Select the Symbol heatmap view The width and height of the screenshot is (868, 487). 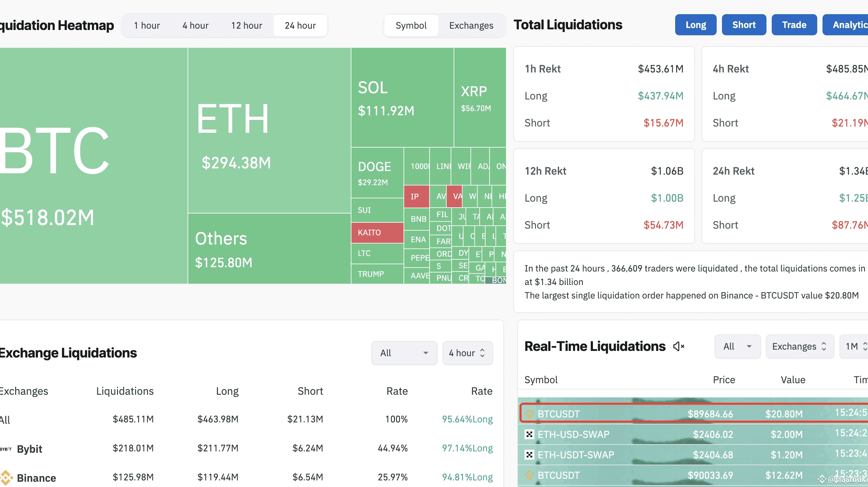point(411,25)
